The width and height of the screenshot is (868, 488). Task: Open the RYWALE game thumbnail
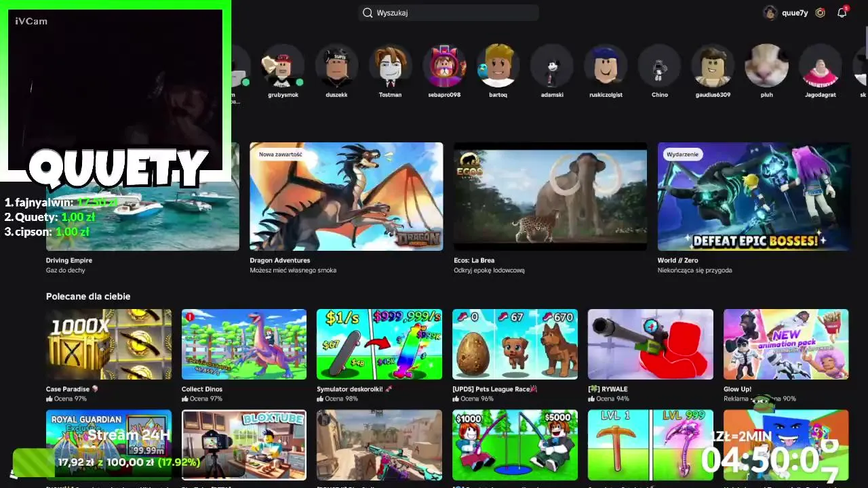650,344
